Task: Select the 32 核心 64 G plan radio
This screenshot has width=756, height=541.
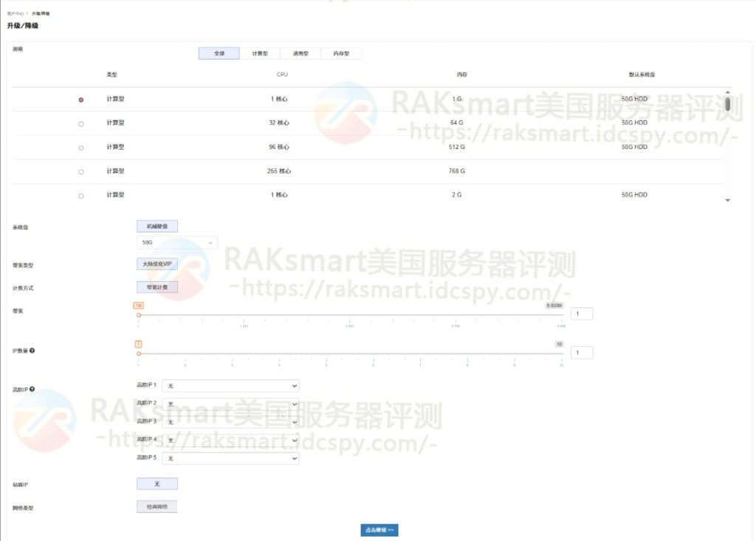Action: coord(81,124)
